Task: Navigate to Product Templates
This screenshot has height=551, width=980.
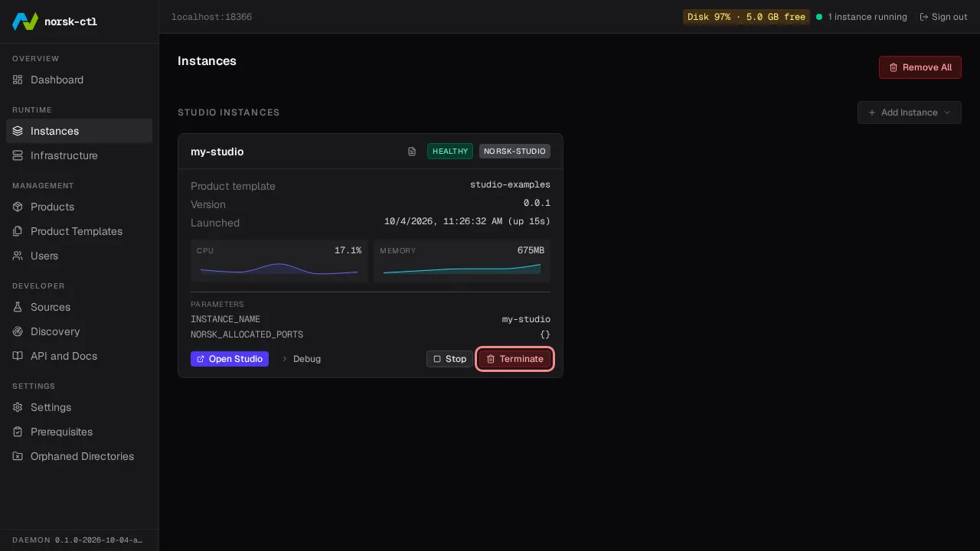Action: click(79, 231)
